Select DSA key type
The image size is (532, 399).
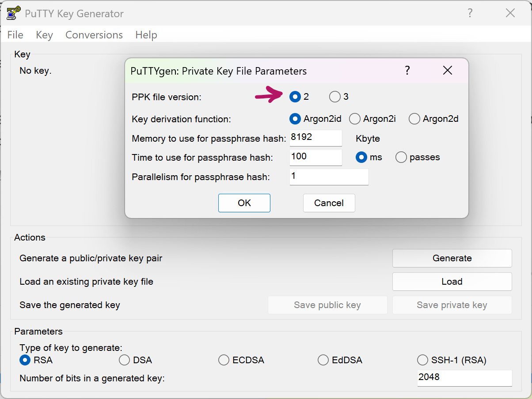(x=124, y=360)
